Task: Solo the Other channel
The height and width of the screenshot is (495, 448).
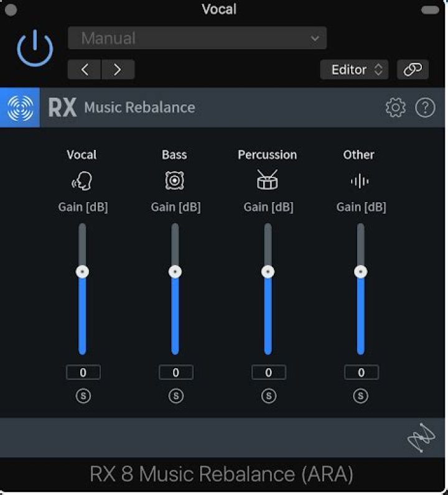Action: point(361,396)
